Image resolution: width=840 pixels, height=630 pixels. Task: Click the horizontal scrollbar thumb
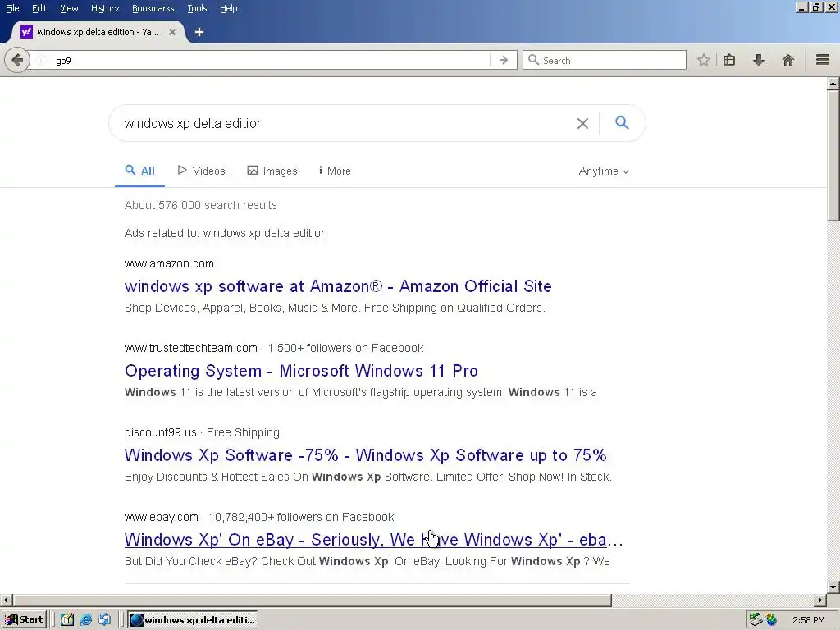pyautogui.click(x=312, y=600)
